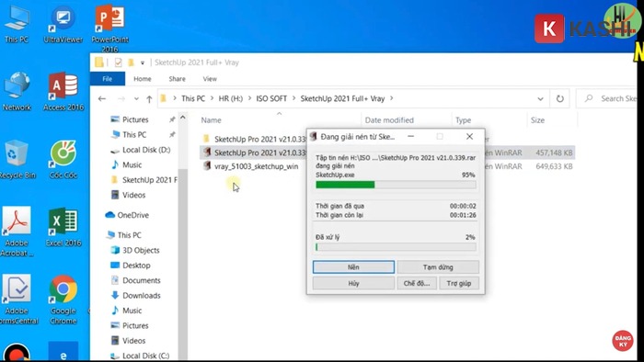Launch Access 2016 desktop shortcut
This screenshot has height=362, width=644.
tap(63, 92)
